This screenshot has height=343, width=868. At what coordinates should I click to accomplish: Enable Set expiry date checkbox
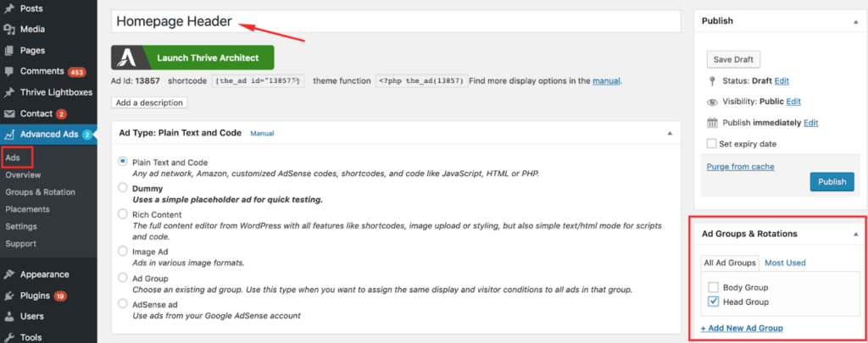pyautogui.click(x=712, y=144)
